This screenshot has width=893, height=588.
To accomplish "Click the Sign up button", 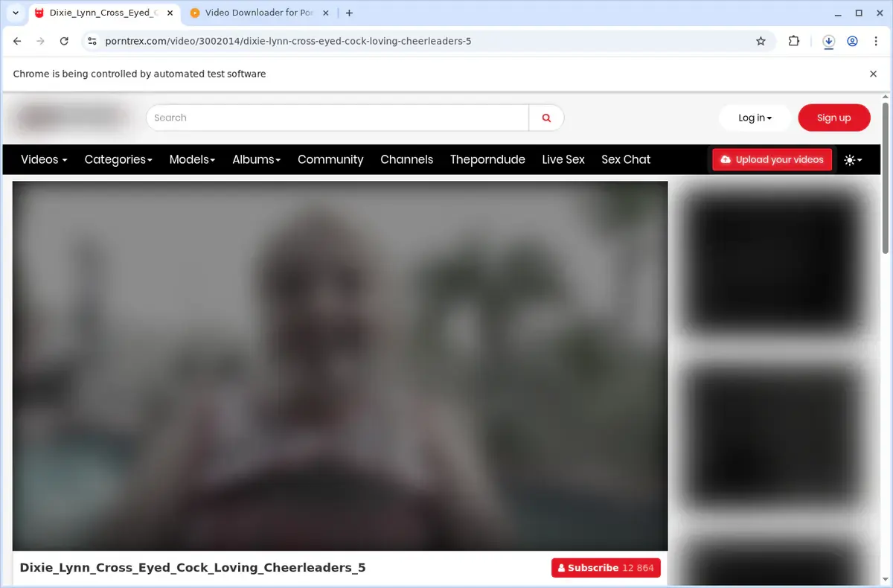I will click(x=834, y=118).
